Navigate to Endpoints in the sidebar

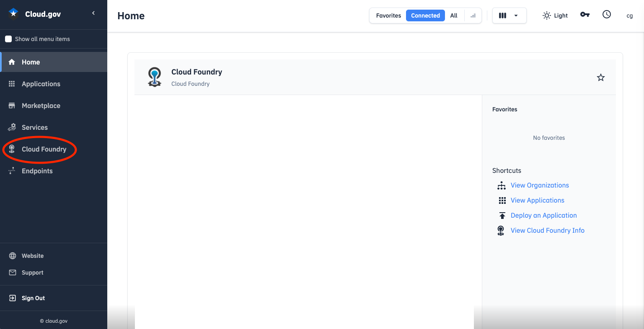54,171
